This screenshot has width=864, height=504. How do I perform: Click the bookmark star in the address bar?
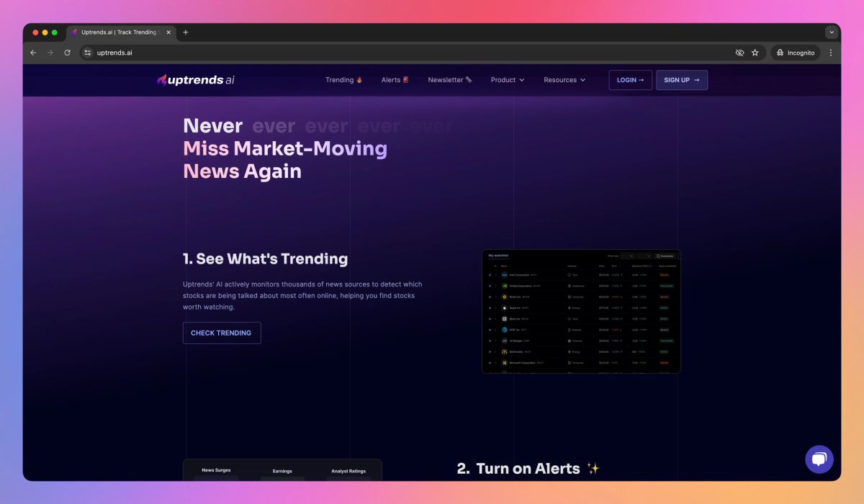755,53
